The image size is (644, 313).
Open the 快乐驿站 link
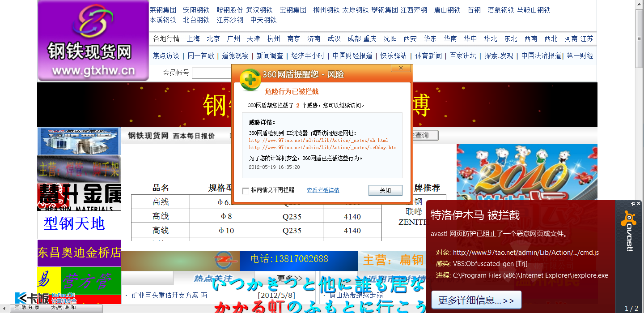pos(394,56)
